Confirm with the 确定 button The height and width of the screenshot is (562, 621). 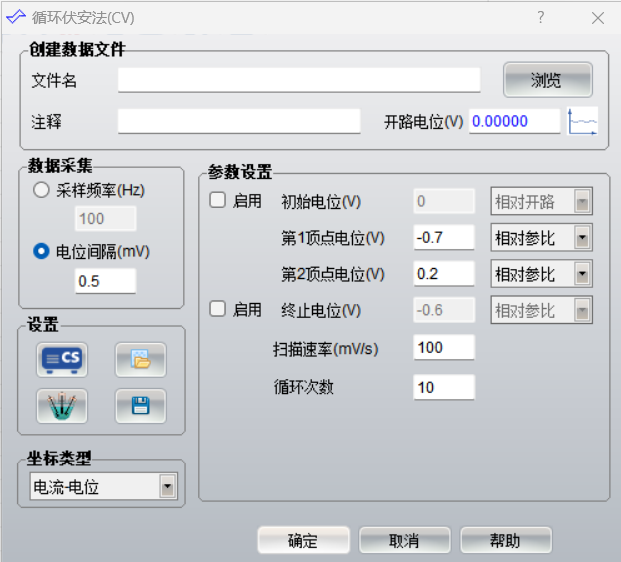(x=303, y=540)
